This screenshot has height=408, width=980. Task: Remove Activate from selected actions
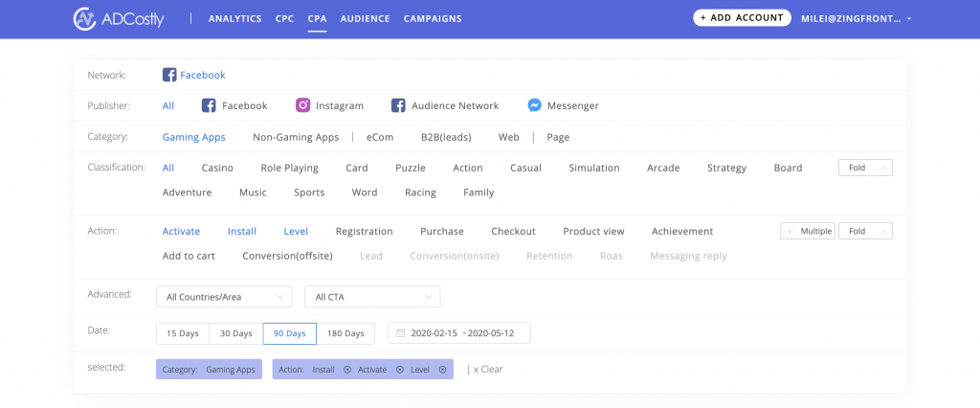[400, 370]
